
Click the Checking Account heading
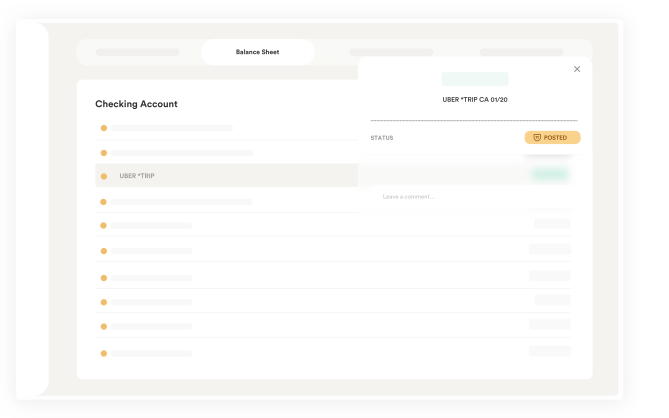tap(136, 104)
